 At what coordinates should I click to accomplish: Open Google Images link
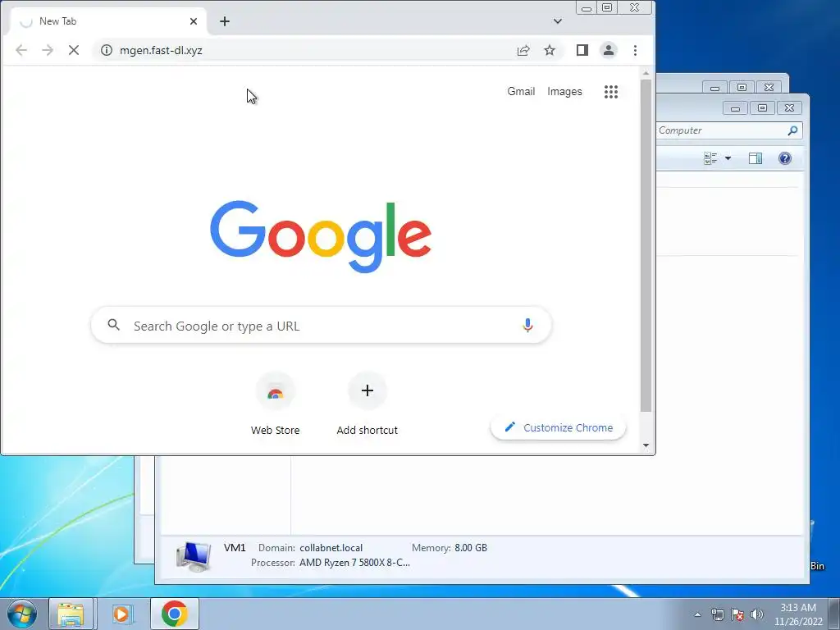[x=564, y=92]
